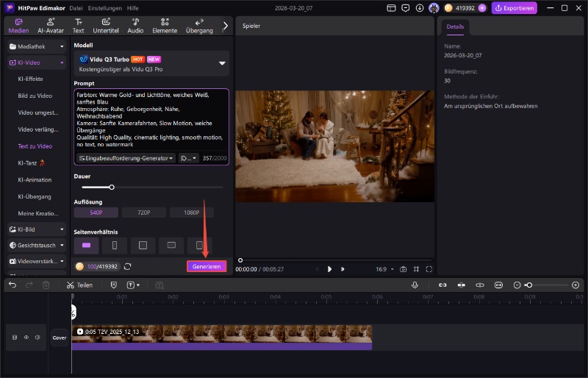
Task: Enter fullscreen preview in the player
Action: pos(429,269)
